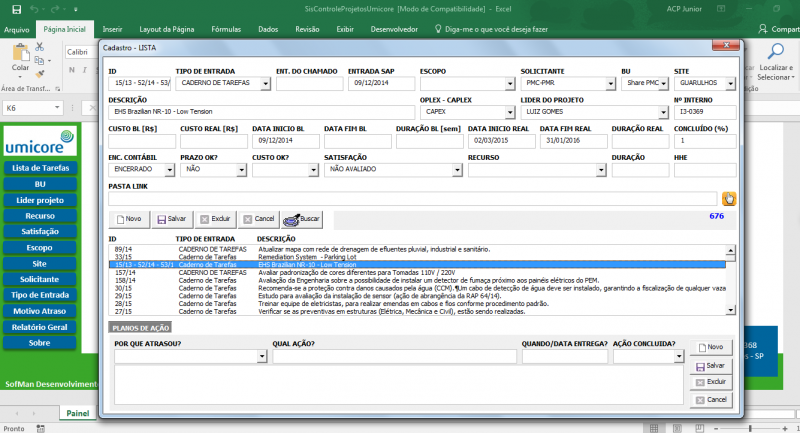The width and height of the screenshot is (800, 433).
Task: Click Novo in the Planos de Ação section
Action: click(709, 349)
